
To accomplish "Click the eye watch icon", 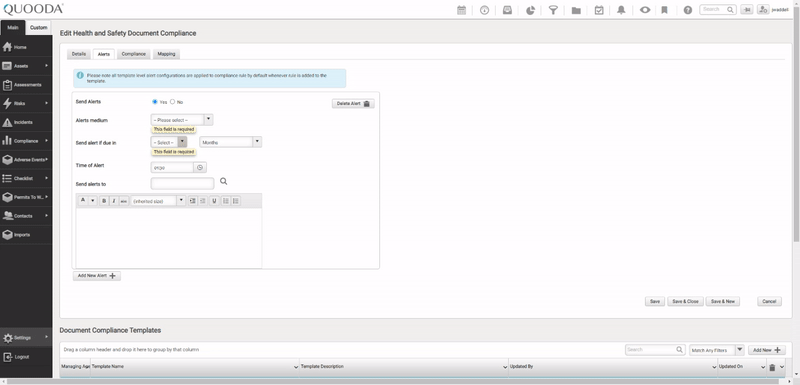I will tap(645, 10).
